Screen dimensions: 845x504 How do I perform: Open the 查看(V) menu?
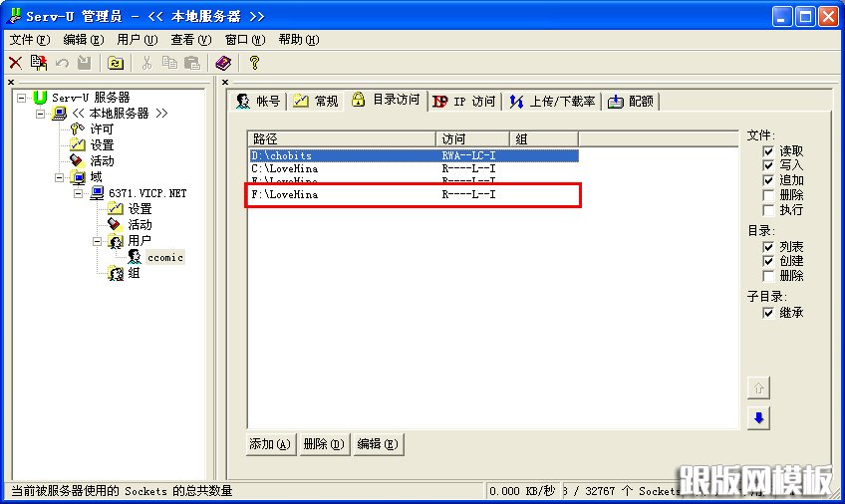[190, 40]
